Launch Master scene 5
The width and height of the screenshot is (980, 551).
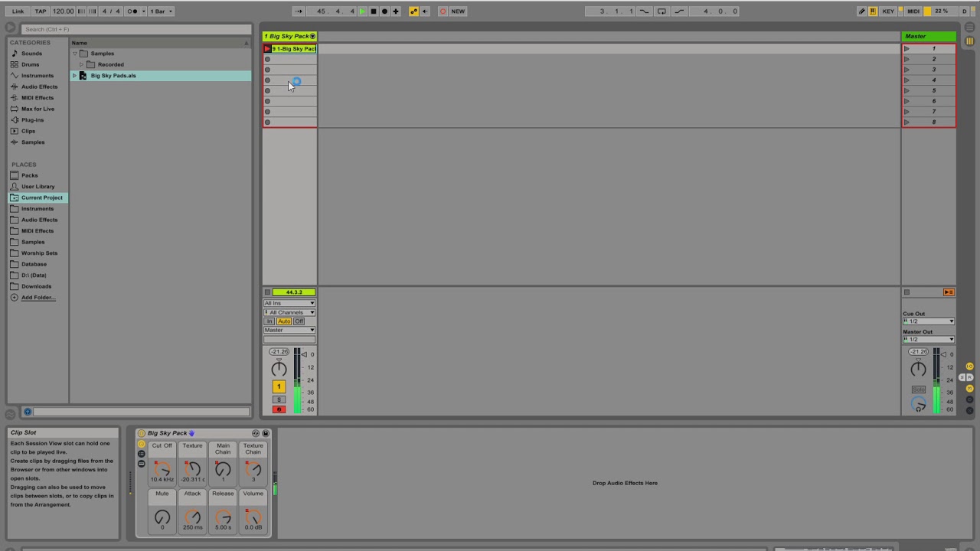pos(907,90)
